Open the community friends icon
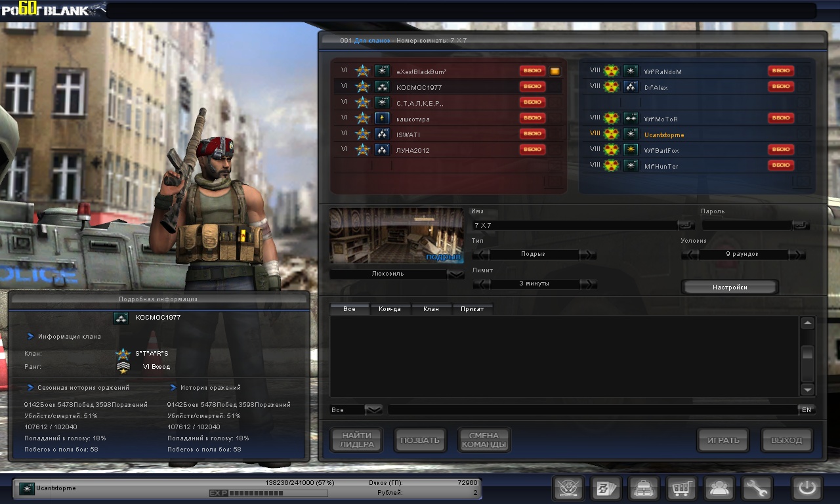Image resolution: width=840 pixels, height=504 pixels. pyautogui.click(x=719, y=488)
